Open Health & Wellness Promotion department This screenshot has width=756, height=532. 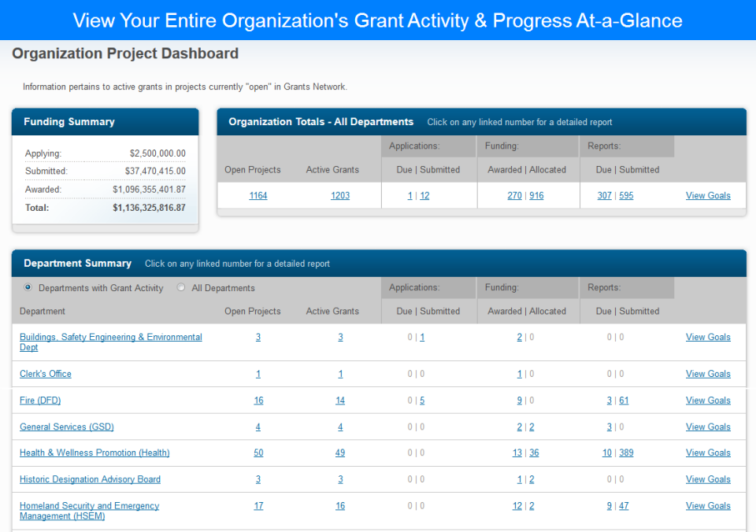click(94, 453)
